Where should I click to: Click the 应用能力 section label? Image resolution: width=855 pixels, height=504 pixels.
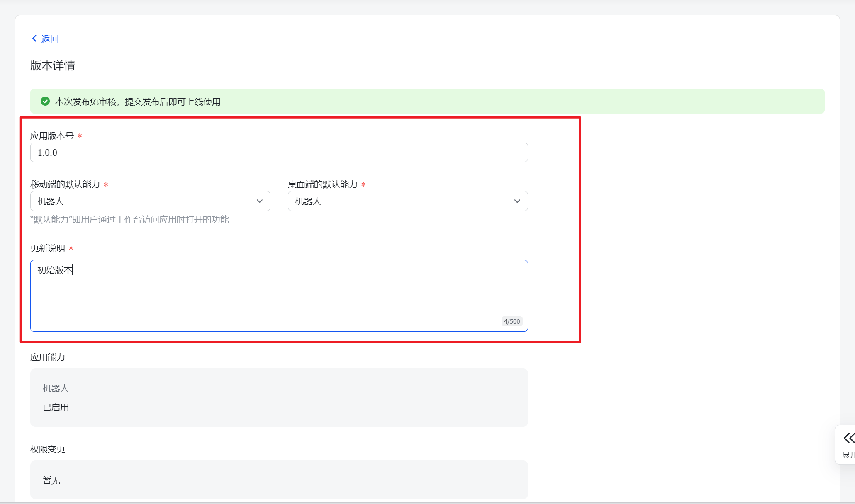pyautogui.click(x=48, y=357)
